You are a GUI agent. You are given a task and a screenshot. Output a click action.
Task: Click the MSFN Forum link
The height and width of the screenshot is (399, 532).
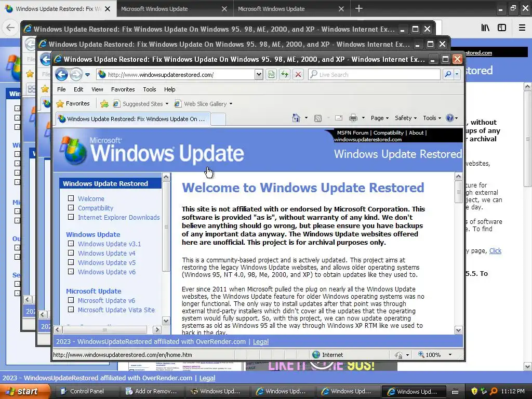tap(353, 132)
